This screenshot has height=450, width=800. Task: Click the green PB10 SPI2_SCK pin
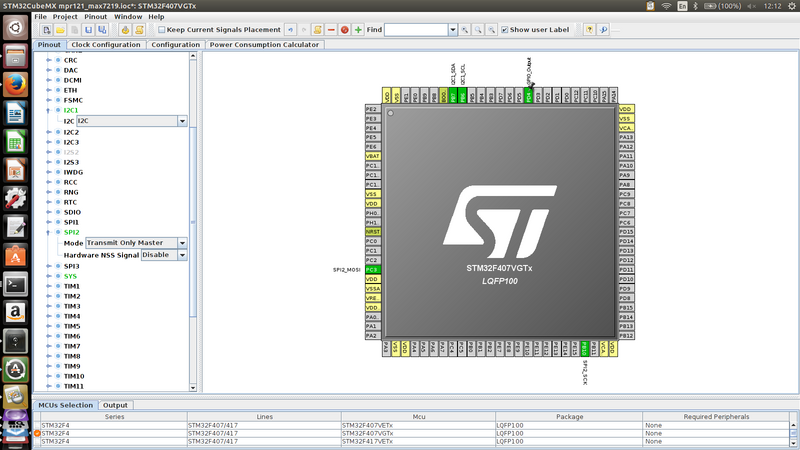tap(584, 348)
